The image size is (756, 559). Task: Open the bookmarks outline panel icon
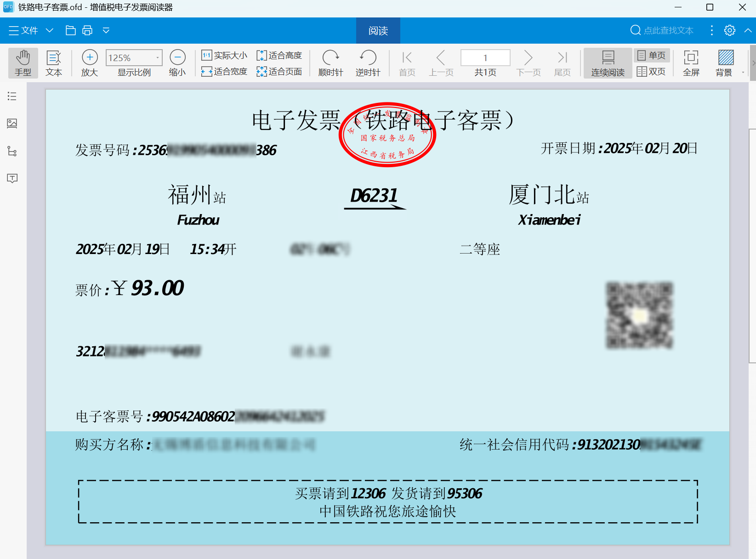(x=12, y=96)
